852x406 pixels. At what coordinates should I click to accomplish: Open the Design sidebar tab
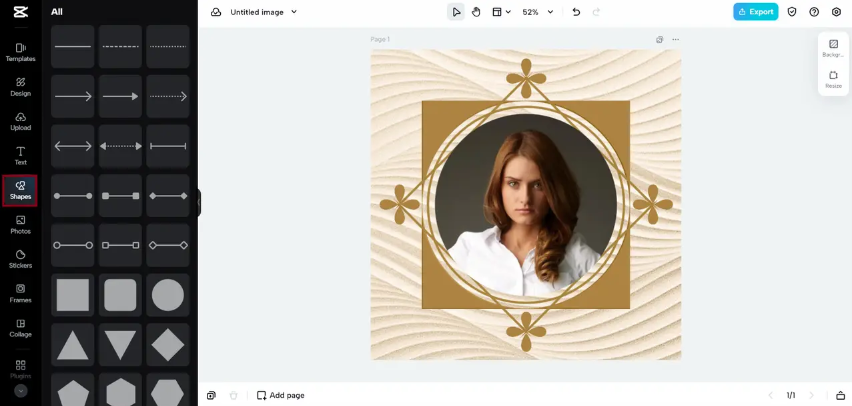[21, 87]
